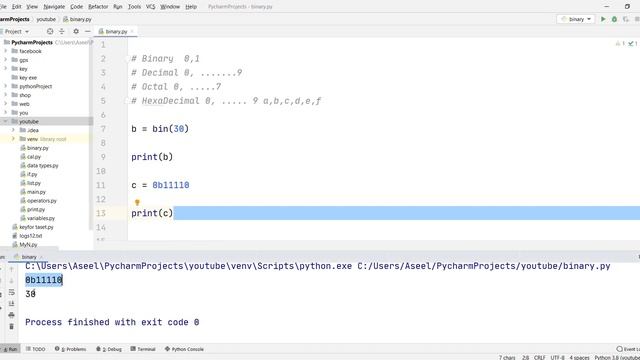
Task: Expand the shop folder
Action: 6,95
